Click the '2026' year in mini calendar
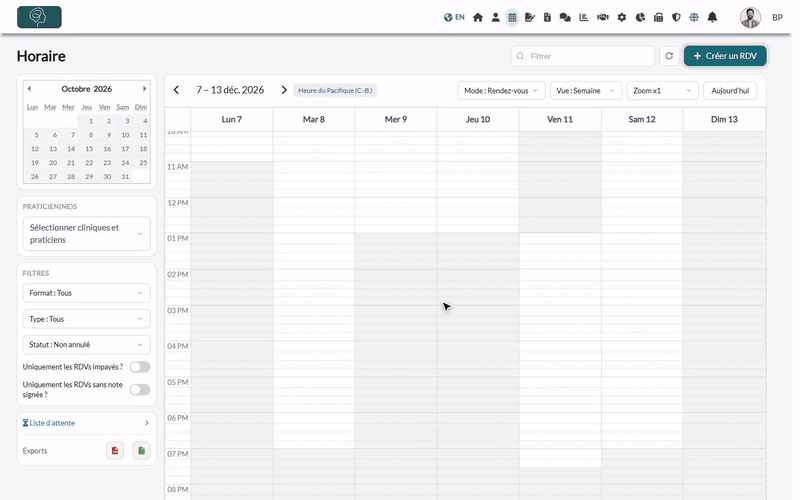The width and height of the screenshot is (800, 500). [103, 89]
